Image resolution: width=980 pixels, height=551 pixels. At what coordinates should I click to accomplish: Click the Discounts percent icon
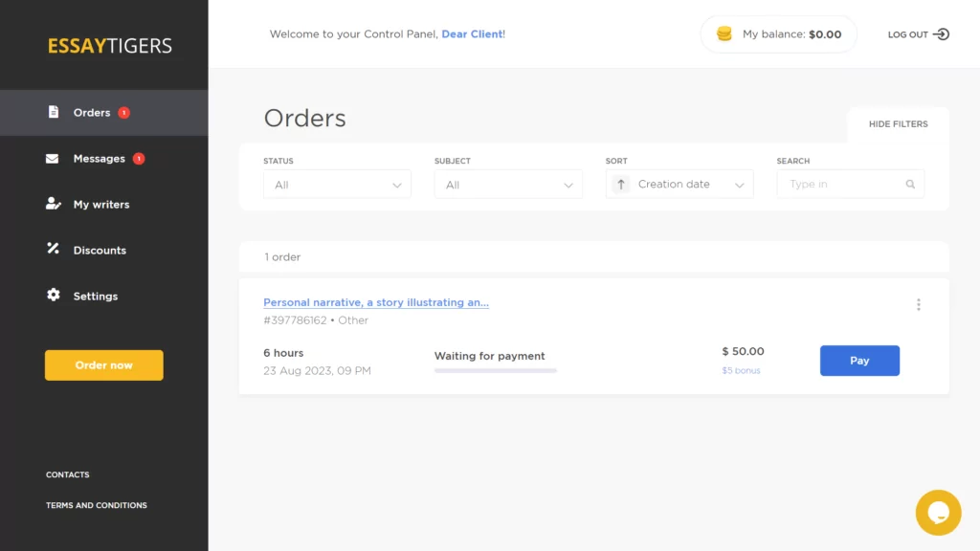coord(54,249)
